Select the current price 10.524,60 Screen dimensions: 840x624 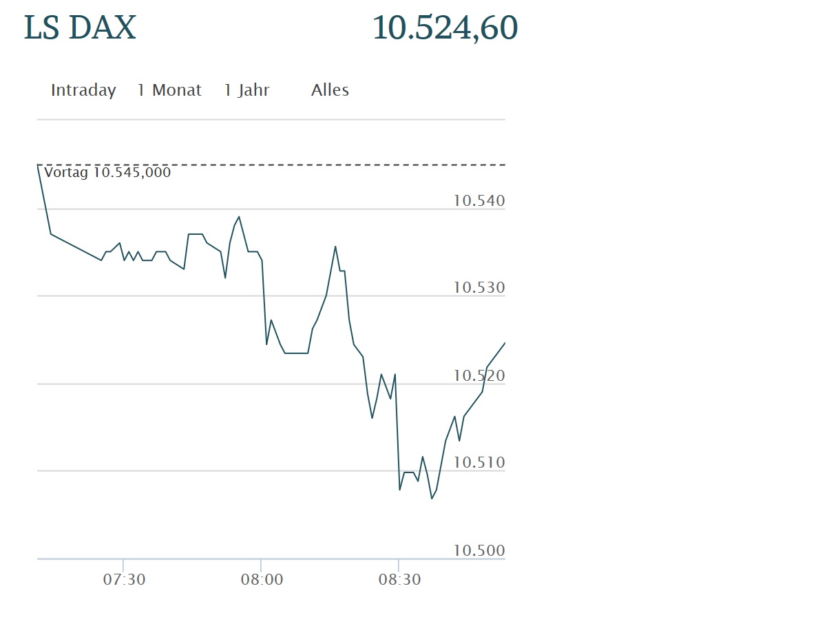(x=445, y=28)
